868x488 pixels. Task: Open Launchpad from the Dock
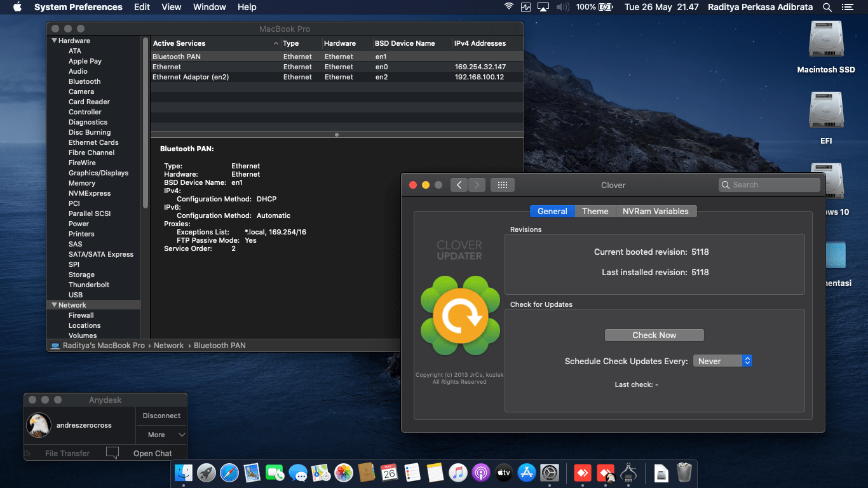[207, 473]
